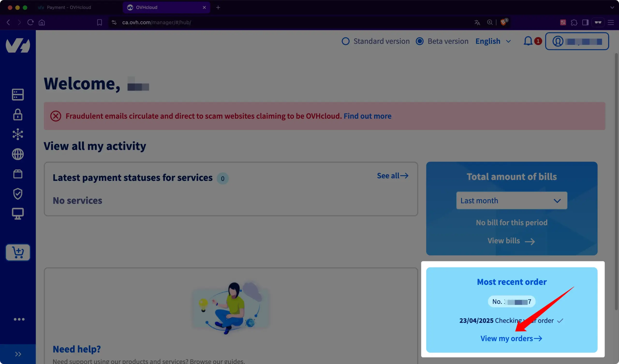Reload the current page
The width and height of the screenshot is (619, 364).
click(30, 22)
